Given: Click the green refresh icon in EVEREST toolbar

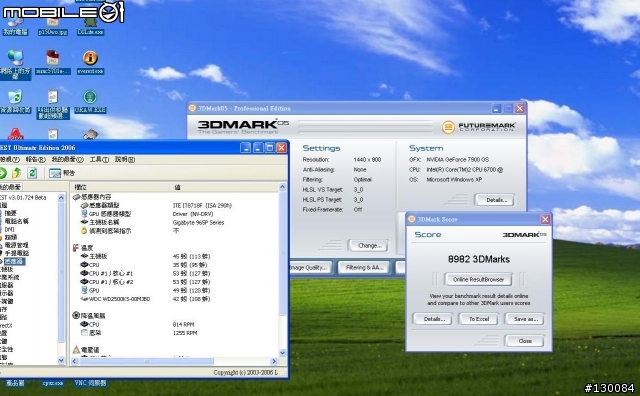Looking at the screenshot, I should (x=32, y=173).
